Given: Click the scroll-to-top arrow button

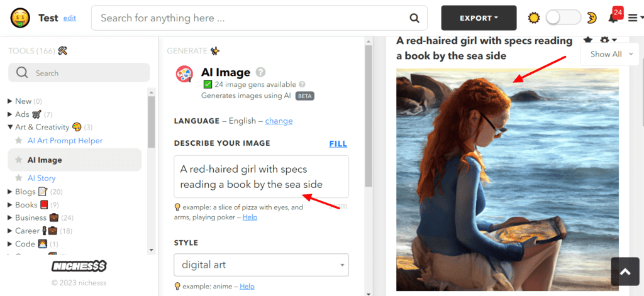Looking at the screenshot, I should click(625, 271).
